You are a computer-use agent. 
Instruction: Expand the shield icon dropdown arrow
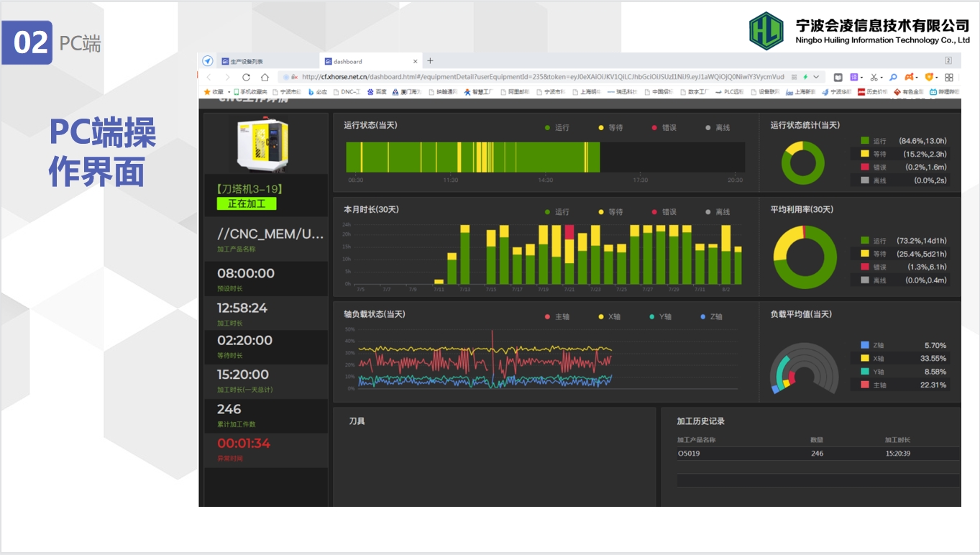pos(936,78)
